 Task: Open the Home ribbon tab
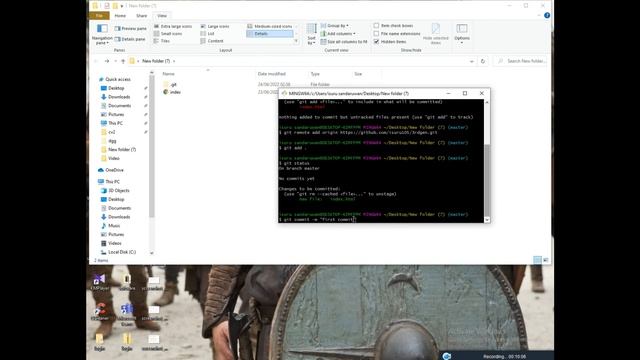[x=120, y=16]
